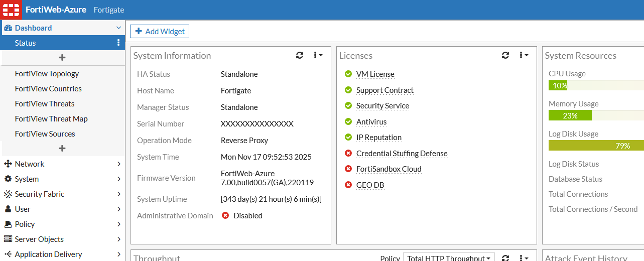
Task: Click red X icon beside GEO DB
Action: (348, 185)
